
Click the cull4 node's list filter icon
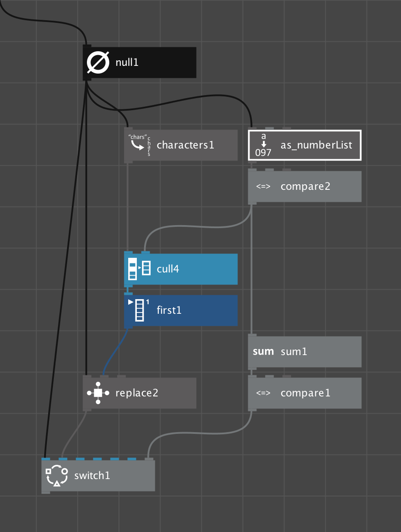pyautogui.click(x=140, y=269)
